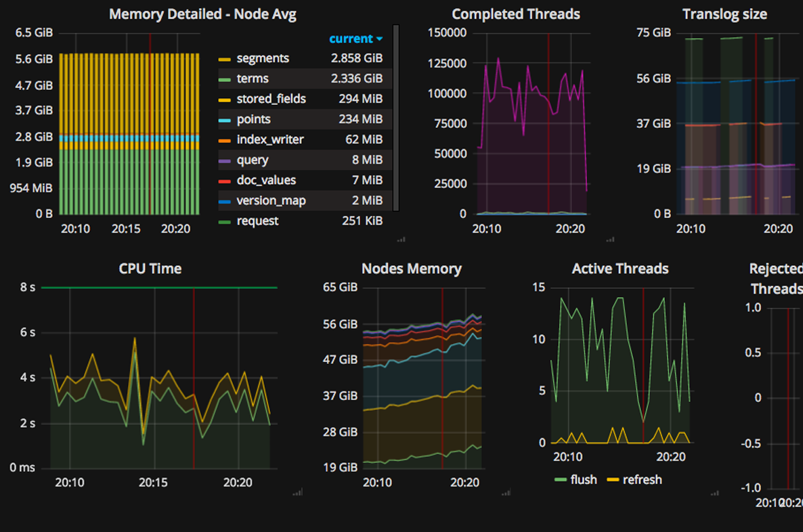Image resolution: width=803 pixels, height=532 pixels.
Task: Click the memory legend vertical scrollbar
Action: [396, 118]
